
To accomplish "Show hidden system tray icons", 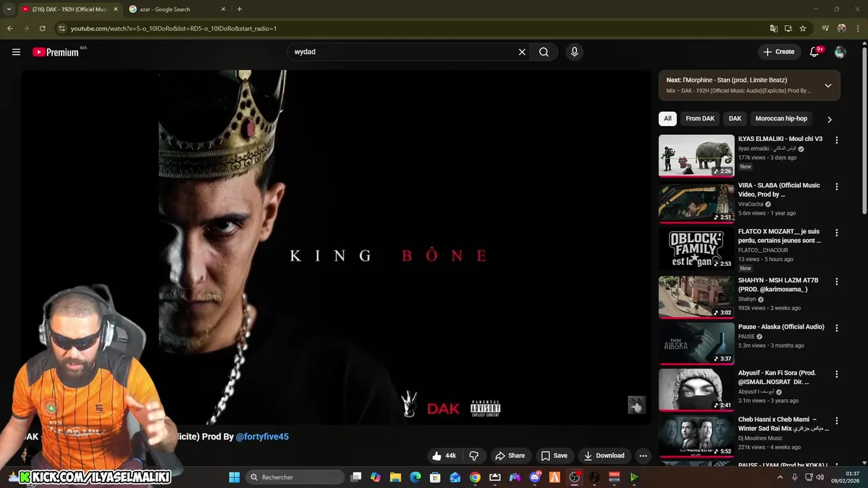I will point(780,477).
